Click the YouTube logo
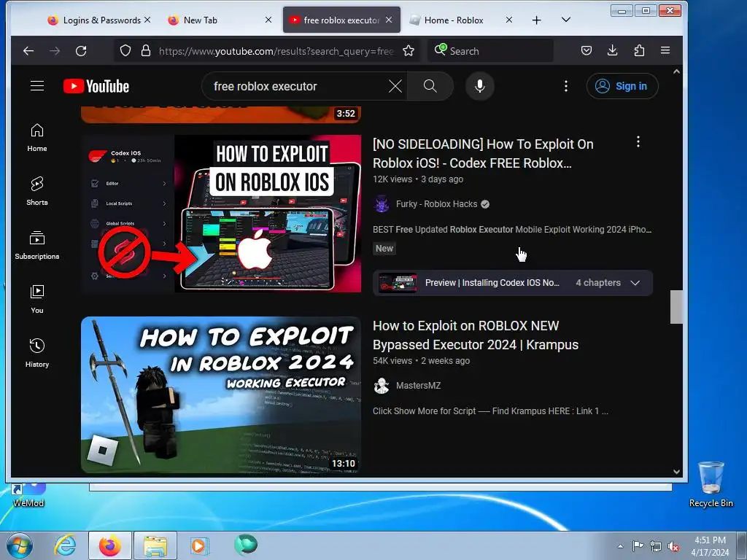 [x=96, y=86]
